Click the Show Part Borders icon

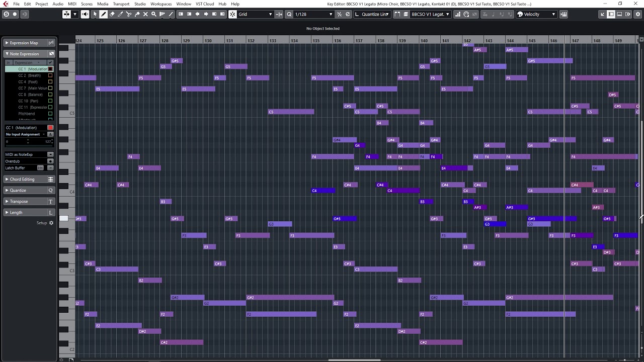tap(397, 14)
